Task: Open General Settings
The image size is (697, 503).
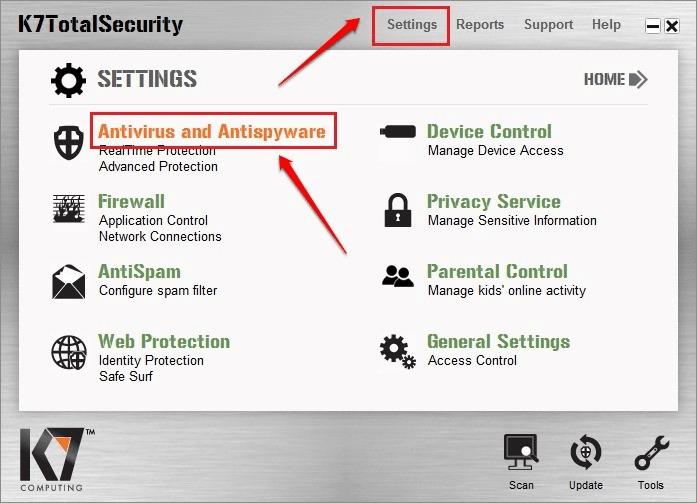Action: pos(498,342)
